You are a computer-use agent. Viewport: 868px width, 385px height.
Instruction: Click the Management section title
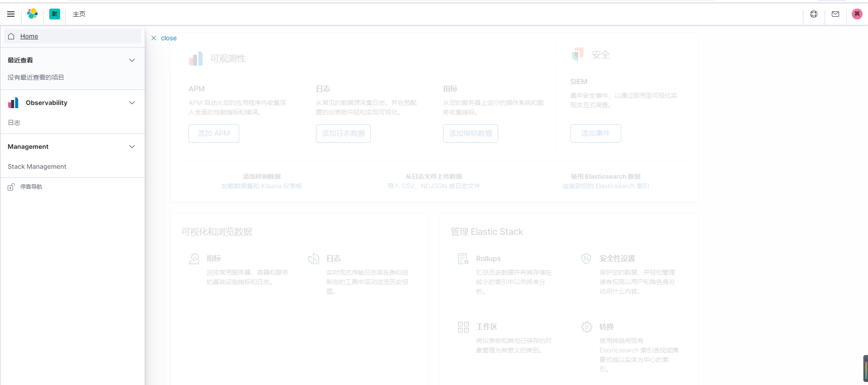28,147
